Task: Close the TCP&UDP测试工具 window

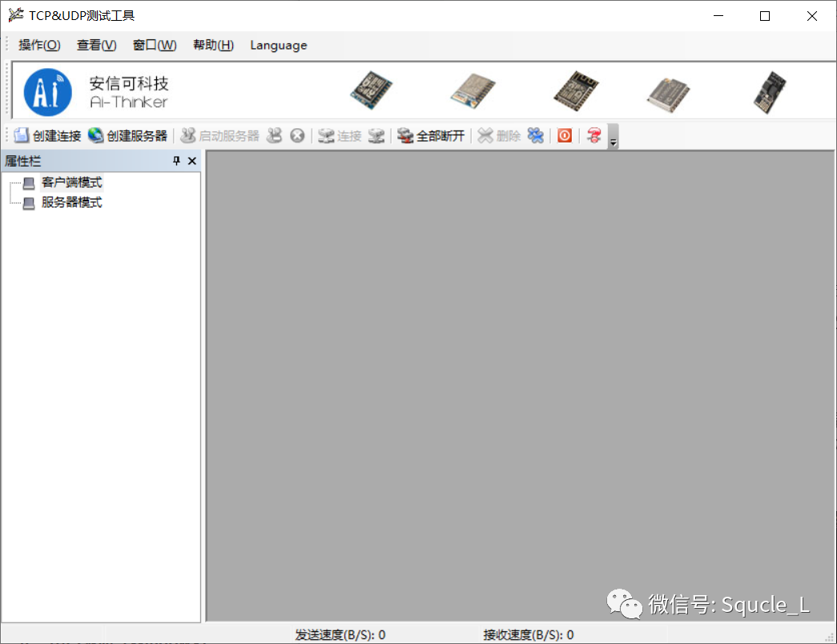Action: point(812,16)
